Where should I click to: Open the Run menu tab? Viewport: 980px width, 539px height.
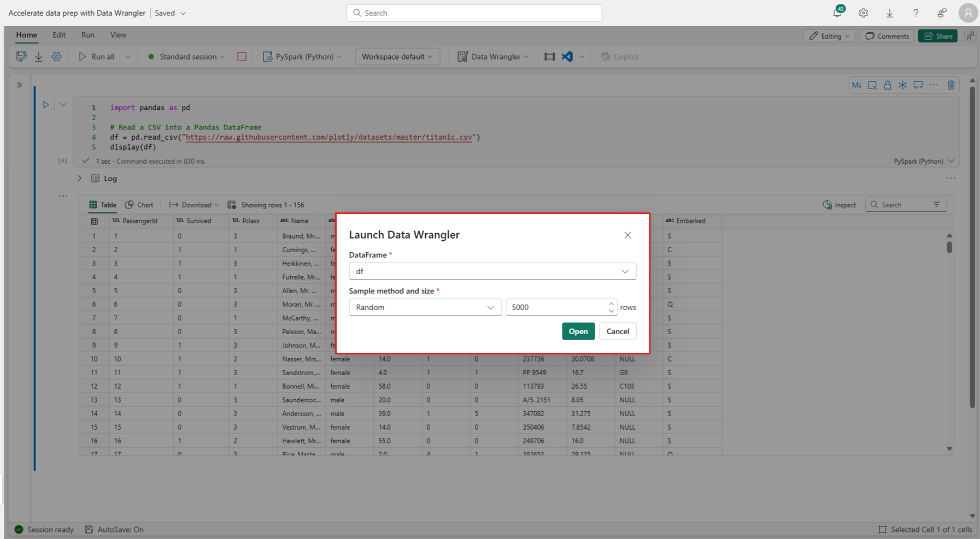88,35
